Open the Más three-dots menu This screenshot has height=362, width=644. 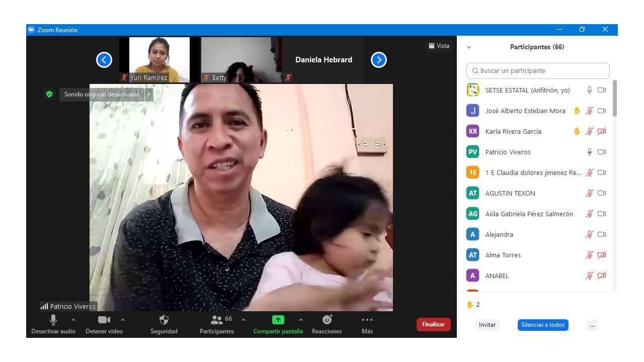(367, 324)
